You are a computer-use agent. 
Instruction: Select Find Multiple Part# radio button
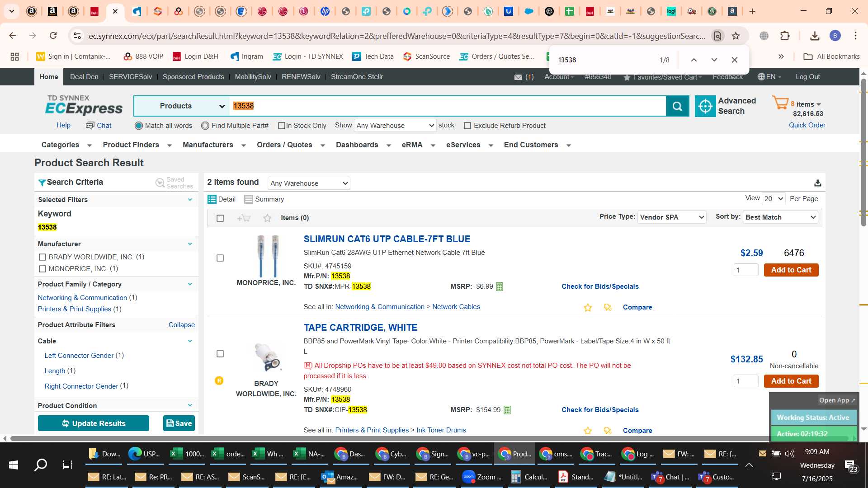205,126
